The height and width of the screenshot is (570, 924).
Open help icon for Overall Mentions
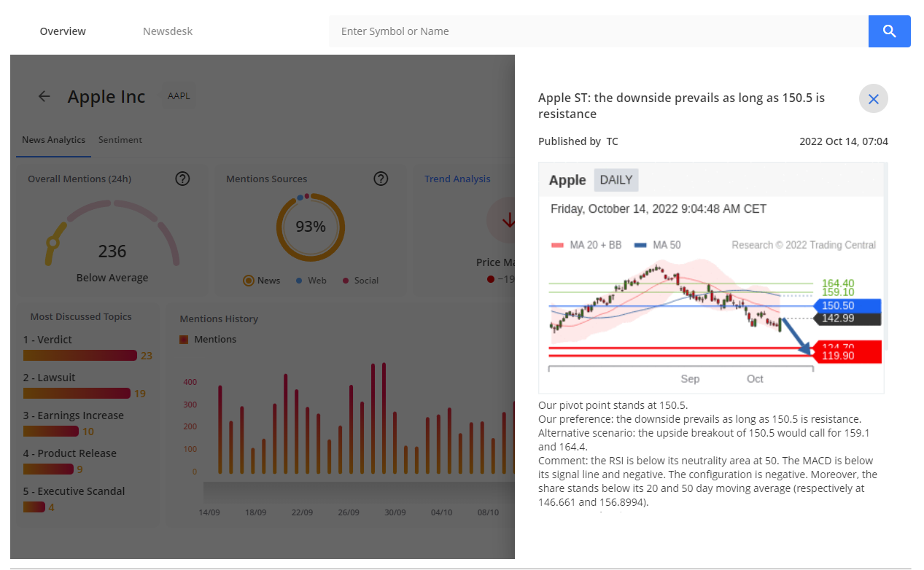[x=183, y=179]
